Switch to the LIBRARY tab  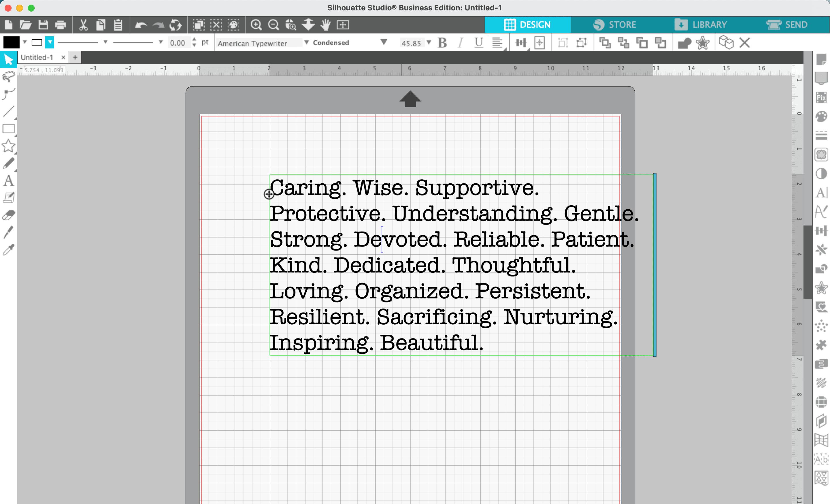click(710, 24)
